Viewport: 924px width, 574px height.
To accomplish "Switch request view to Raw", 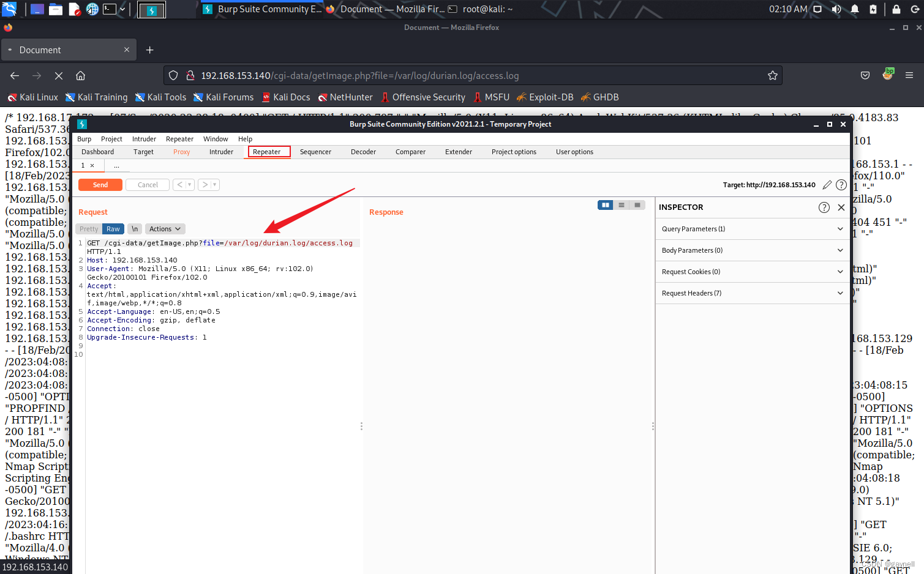I will click(113, 229).
